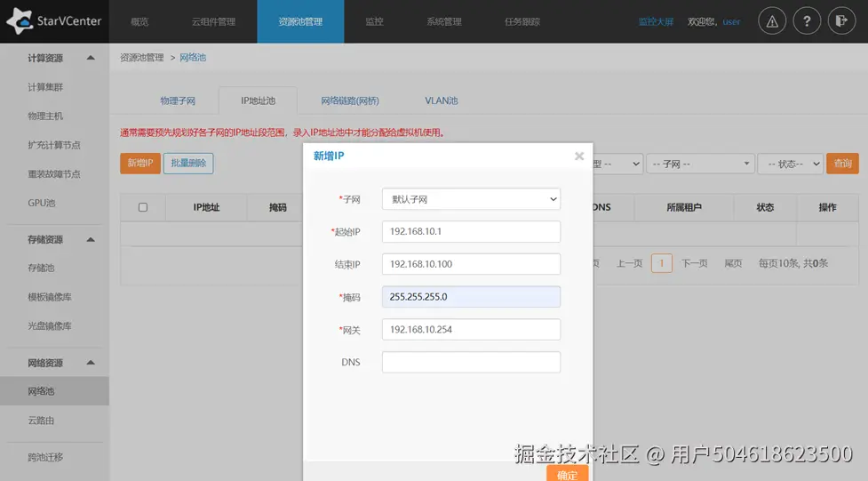Viewport: 868px width, 481px height.
Task: Open 云路由 in the sidebar
Action: click(x=41, y=421)
